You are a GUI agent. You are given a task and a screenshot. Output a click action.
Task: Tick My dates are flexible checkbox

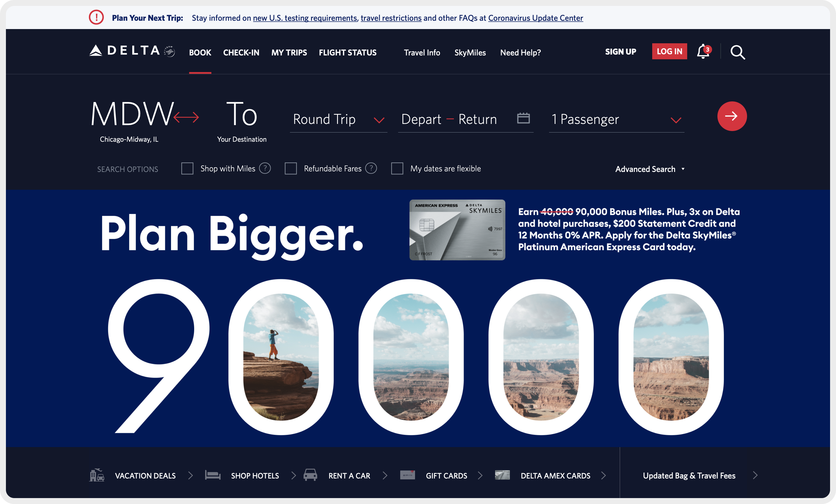[397, 168]
